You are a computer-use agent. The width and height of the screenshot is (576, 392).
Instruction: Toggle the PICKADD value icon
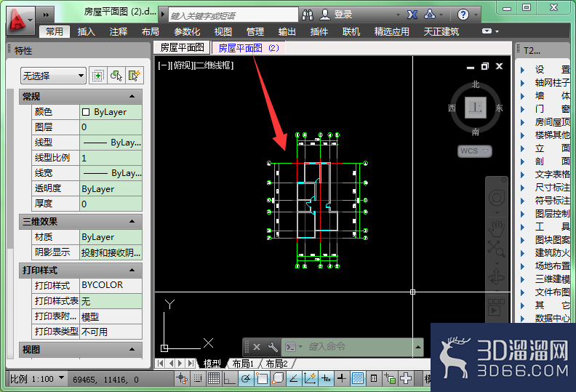[x=97, y=76]
